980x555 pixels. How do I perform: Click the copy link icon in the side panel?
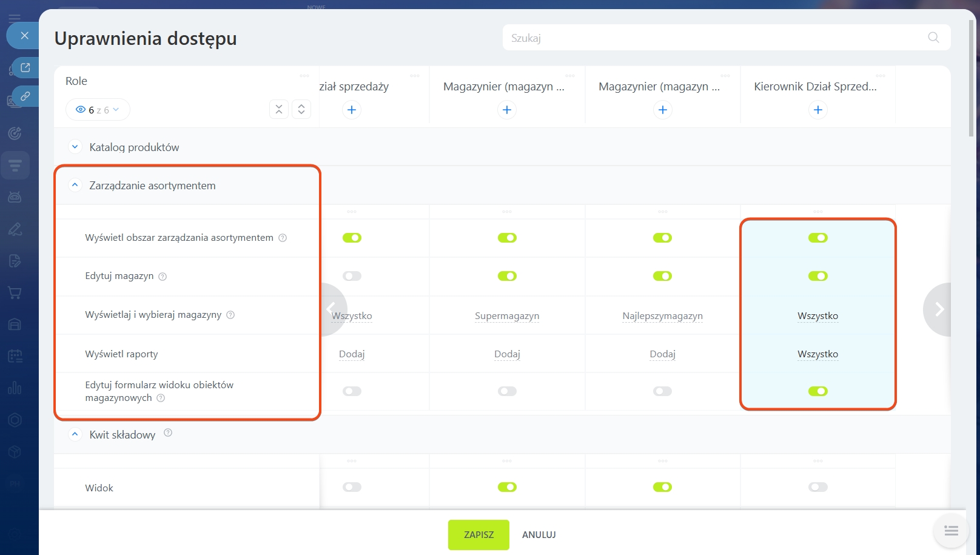(25, 96)
